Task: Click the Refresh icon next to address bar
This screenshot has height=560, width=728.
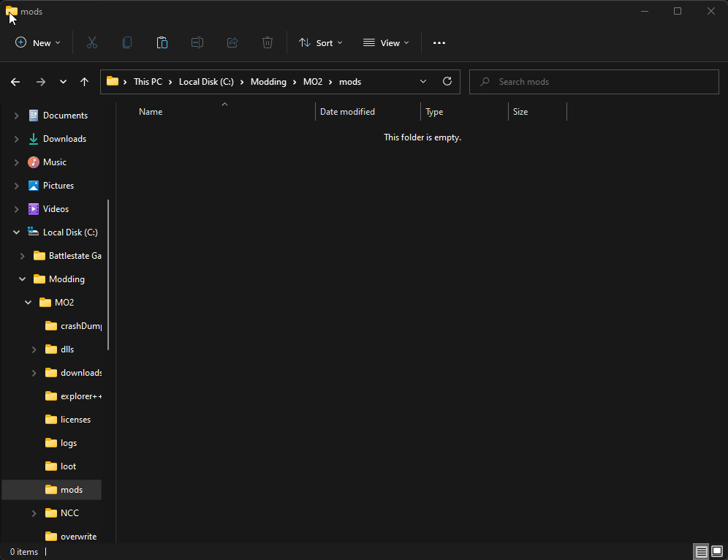Action: click(x=447, y=81)
